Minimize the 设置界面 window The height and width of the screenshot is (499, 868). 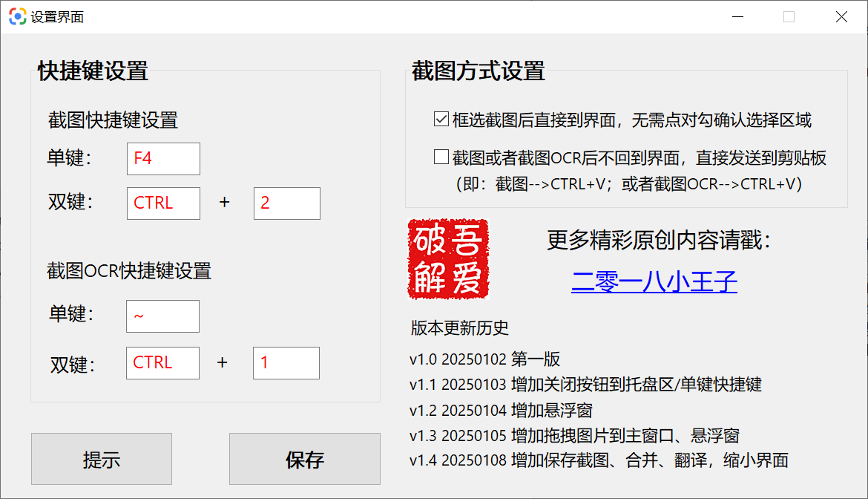click(x=738, y=16)
